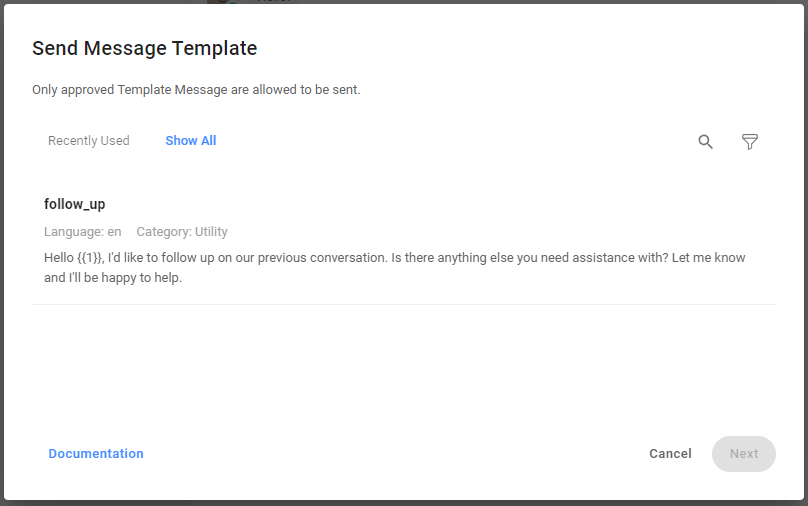Select the Show All tab
808x506 pixels.
pos(191,141)
